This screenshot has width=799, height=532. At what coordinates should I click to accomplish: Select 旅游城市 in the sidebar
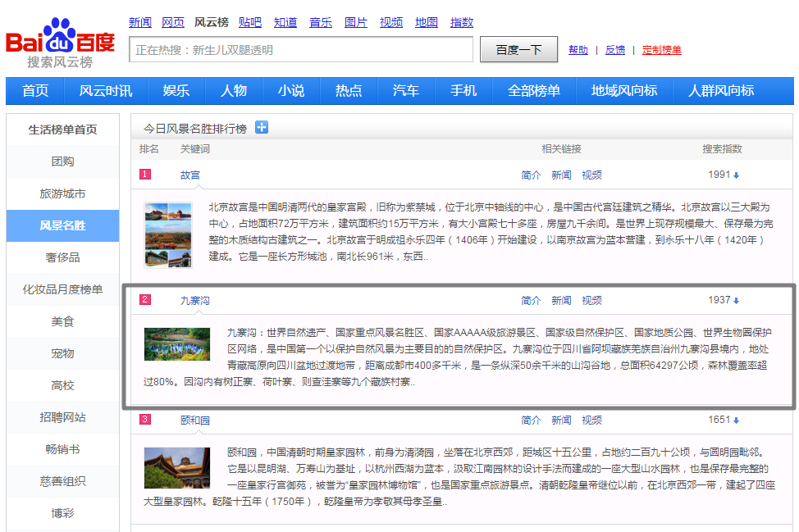click(x=62, y=193)
